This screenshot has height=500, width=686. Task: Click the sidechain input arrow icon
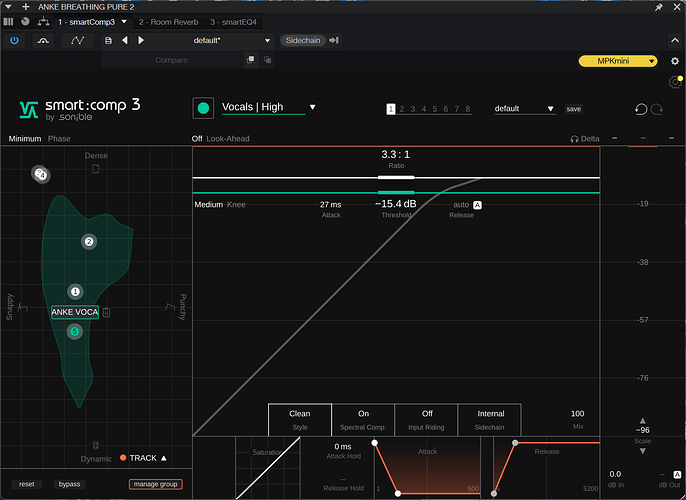click(334, 40)
